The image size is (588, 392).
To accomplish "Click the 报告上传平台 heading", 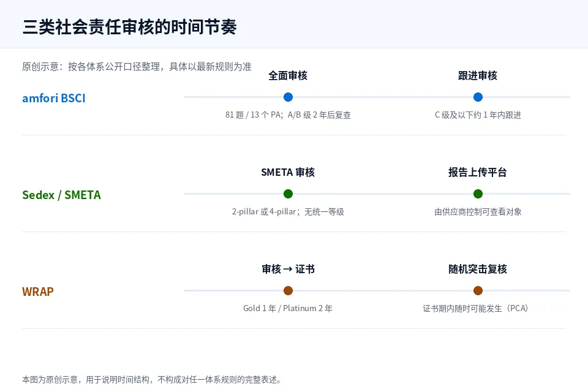I will (x=478, y=172).
